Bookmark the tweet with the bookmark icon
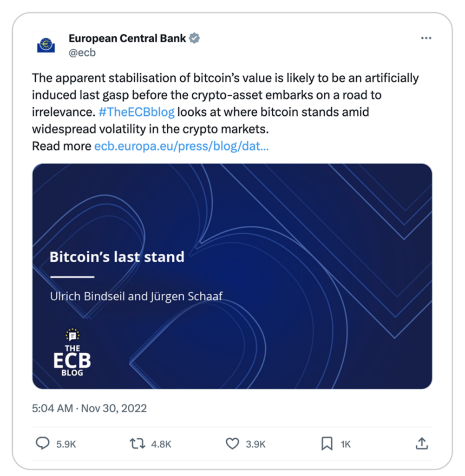 click(x=327, y=444)
